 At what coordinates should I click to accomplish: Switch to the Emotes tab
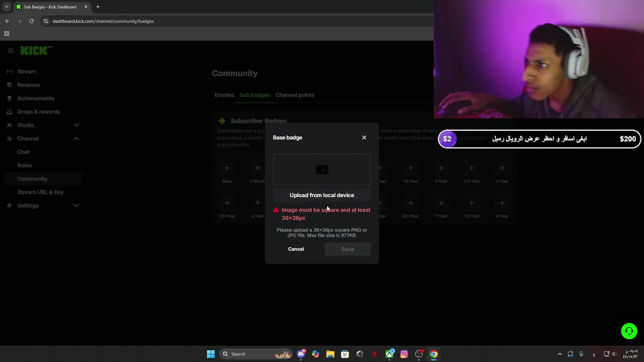[224, 95]
